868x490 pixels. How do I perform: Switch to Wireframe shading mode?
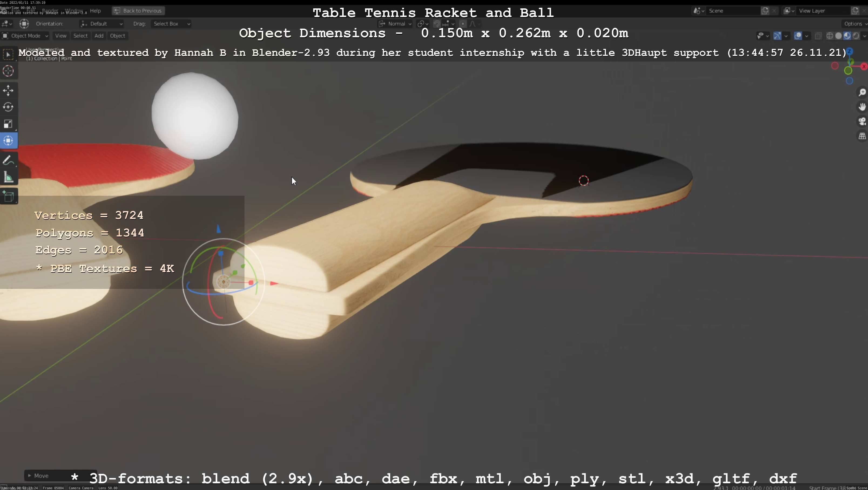(830, 36)
